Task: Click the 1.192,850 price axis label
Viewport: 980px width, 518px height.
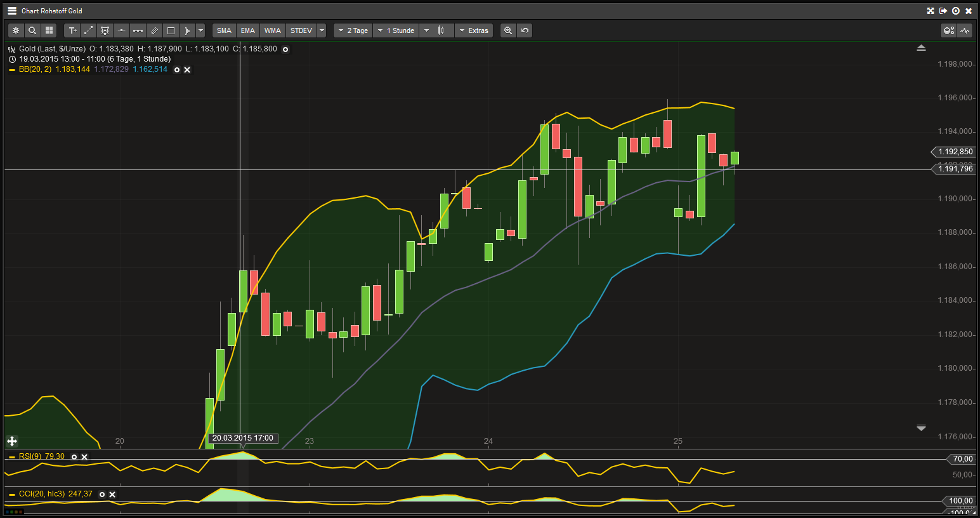Action: (x=953, y=152)
